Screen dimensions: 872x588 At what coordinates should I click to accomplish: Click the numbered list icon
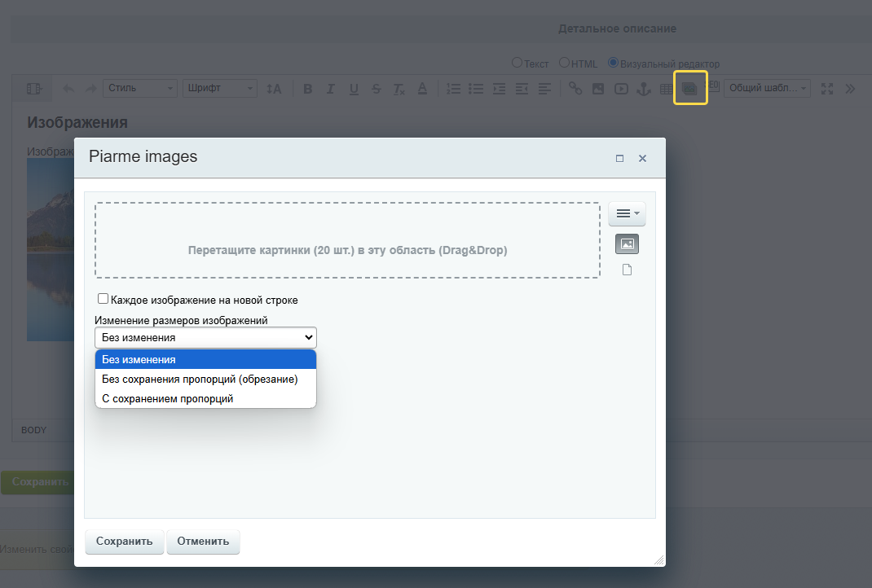point(454,89)
